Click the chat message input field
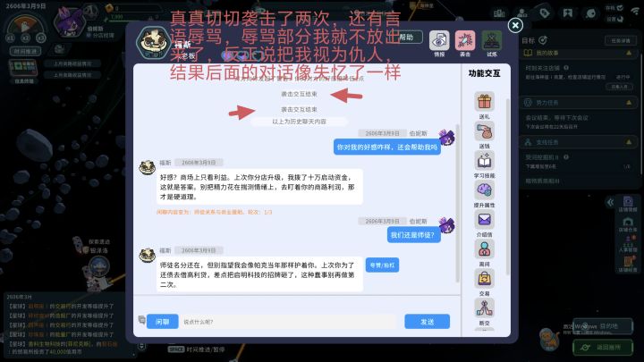The height and width of the screenshot is (362, 644). [x=289, y=322]
